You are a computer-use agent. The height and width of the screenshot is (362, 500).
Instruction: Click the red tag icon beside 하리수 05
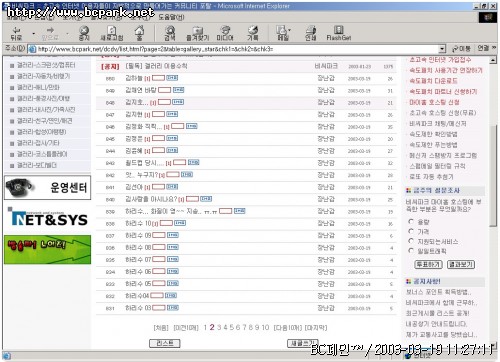[159, 283]
